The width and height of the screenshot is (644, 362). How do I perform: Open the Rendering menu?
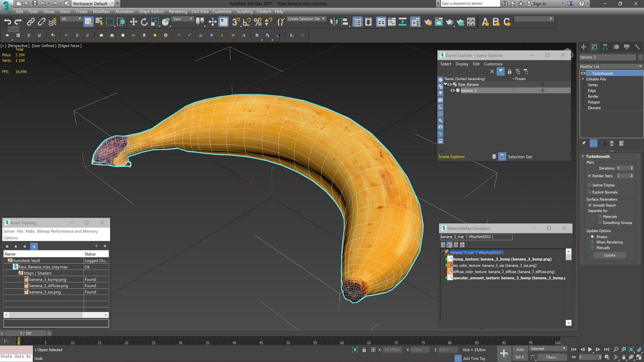pyautogui.click(x=178, y=11)
